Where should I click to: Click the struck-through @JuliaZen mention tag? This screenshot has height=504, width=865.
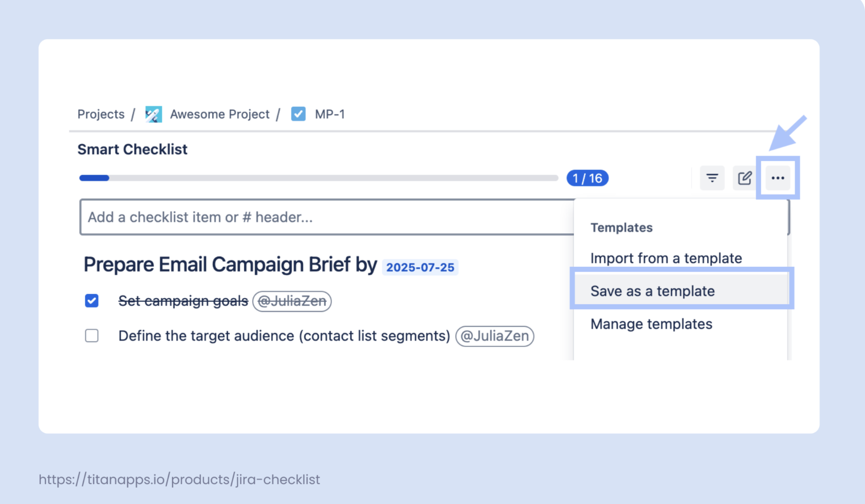click(292, 301)
